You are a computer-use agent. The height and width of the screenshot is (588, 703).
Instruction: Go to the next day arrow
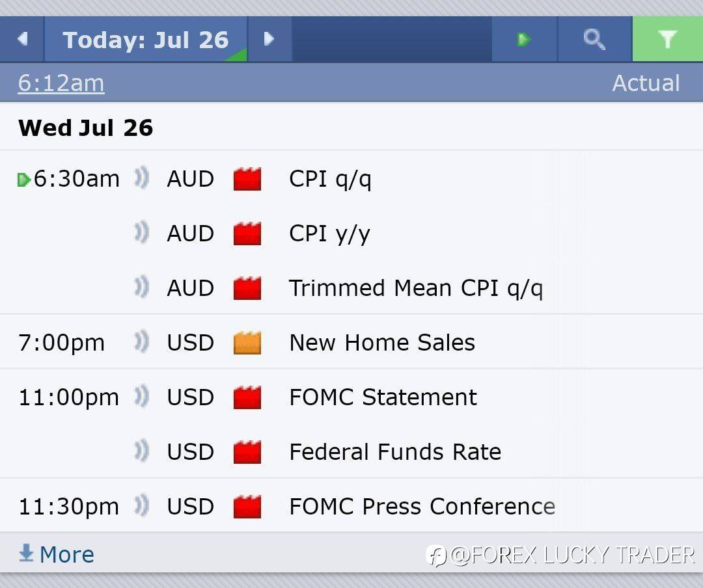269,39
